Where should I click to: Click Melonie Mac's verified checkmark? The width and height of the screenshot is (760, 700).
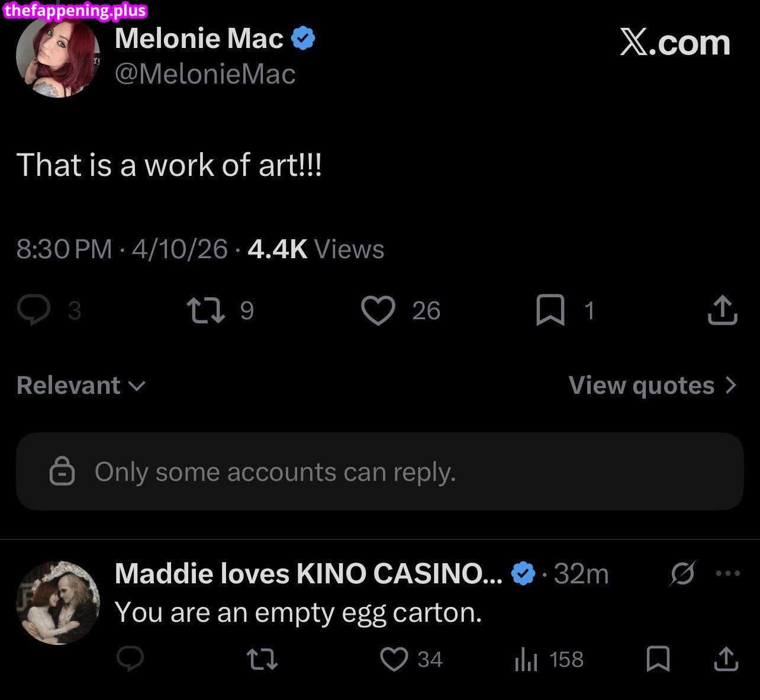pos(303,38)
